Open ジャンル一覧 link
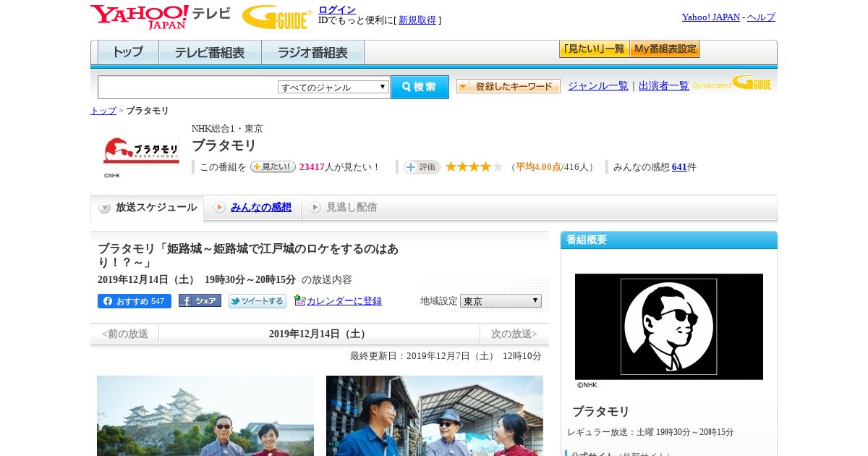The image size is (868, 456). click(597, 85)
